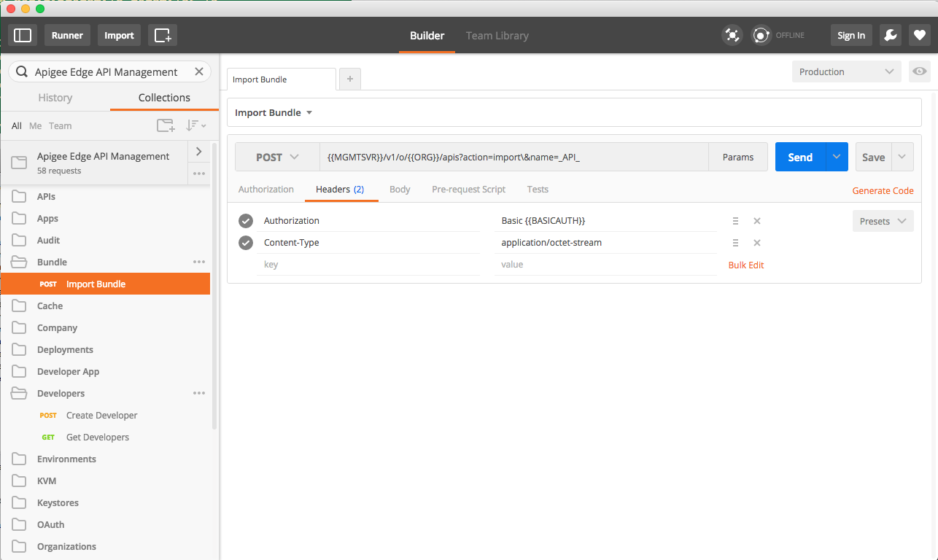
Task: Expand Apigee collection details arrow
Action: [199, 152]
